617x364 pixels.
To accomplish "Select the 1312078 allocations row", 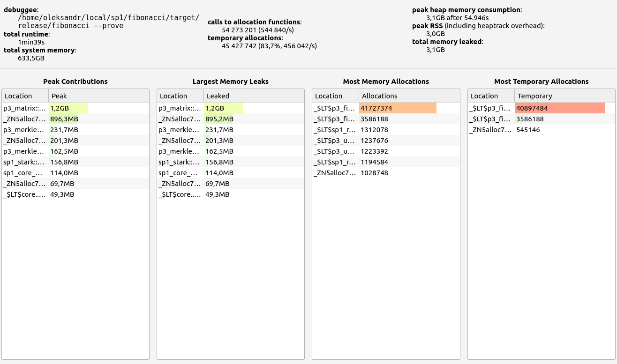I will pyautogui.click(x=374, y=130).
